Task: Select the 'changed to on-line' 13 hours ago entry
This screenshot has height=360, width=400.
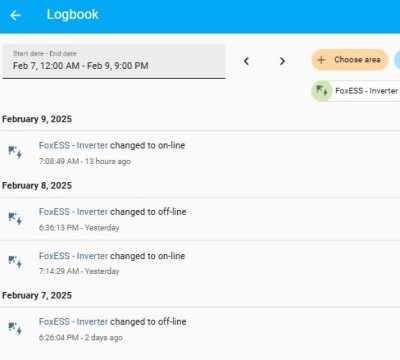Action: point(200,153)
